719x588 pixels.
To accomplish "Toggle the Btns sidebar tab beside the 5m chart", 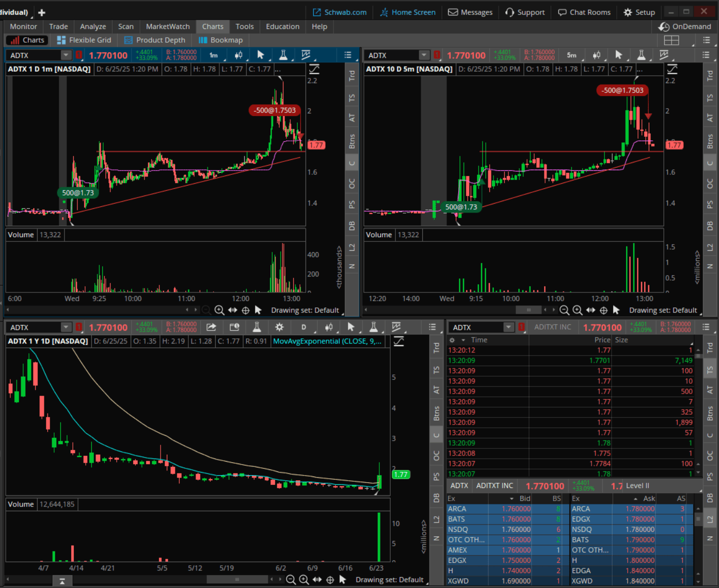I will pos(710,141).
